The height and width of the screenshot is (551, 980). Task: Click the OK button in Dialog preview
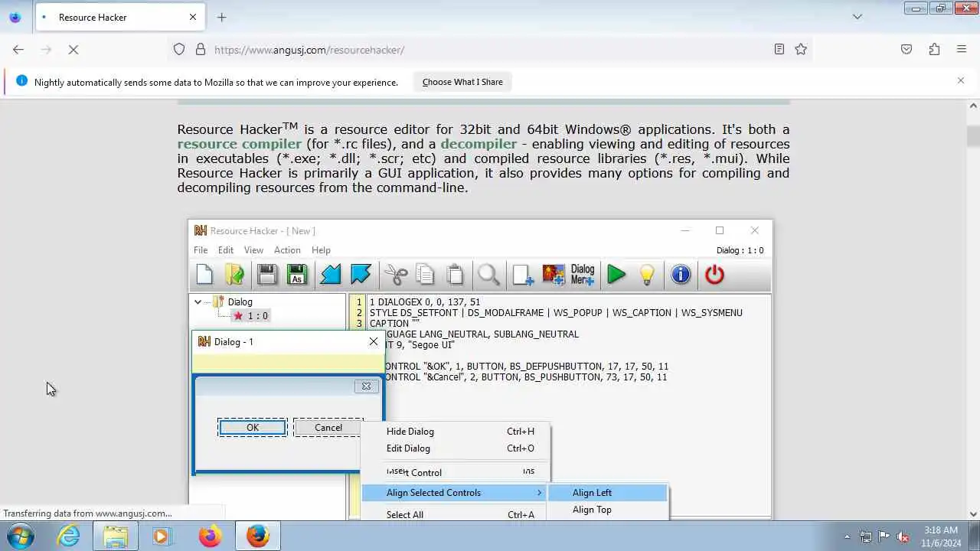pyautogui.click(x=253, y=428)
